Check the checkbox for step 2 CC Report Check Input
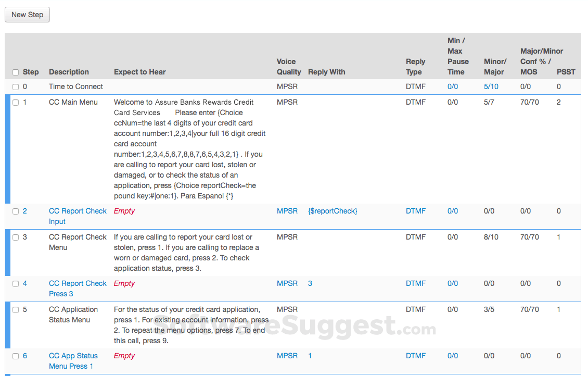 click(16, 211)
